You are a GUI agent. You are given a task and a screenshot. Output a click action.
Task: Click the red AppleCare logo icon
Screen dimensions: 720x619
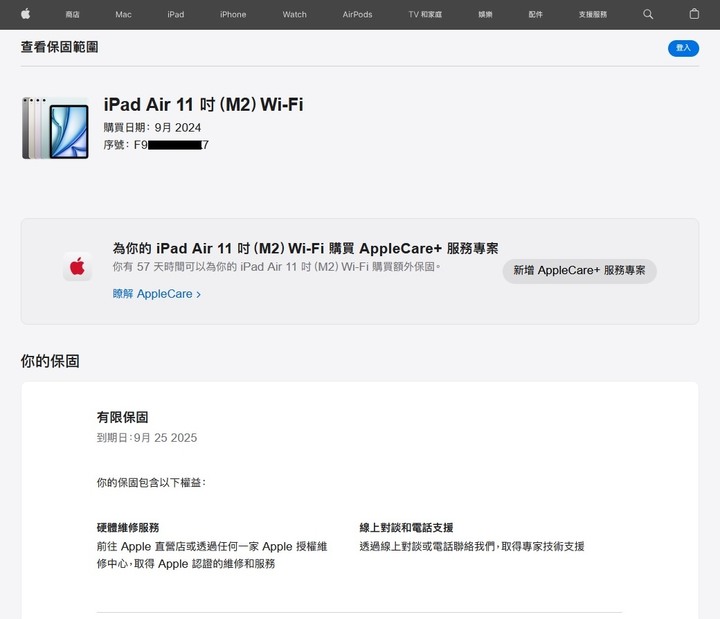coord(77,266)
